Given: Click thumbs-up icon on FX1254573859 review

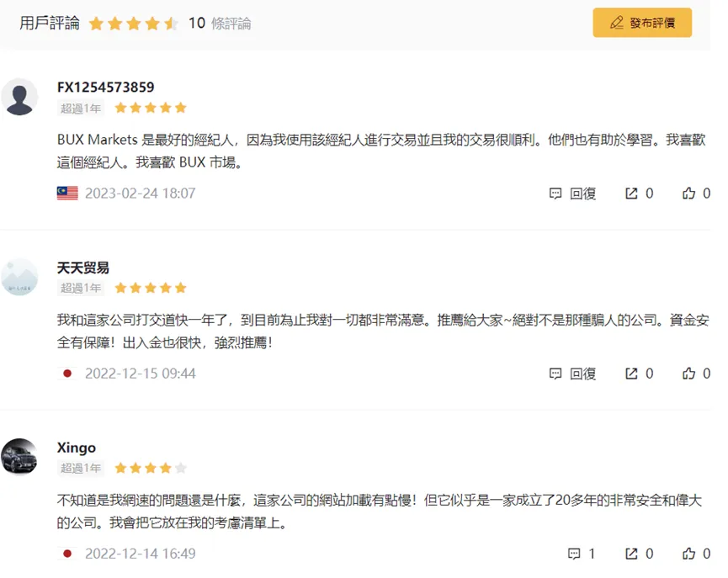Looking at the screenshot, I should tap(688, 194).
